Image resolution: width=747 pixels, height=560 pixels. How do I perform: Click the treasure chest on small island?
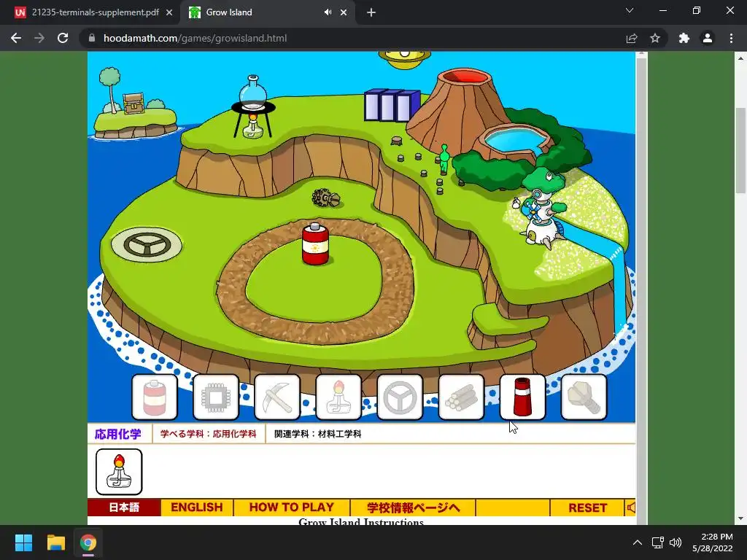pos(133,103)
